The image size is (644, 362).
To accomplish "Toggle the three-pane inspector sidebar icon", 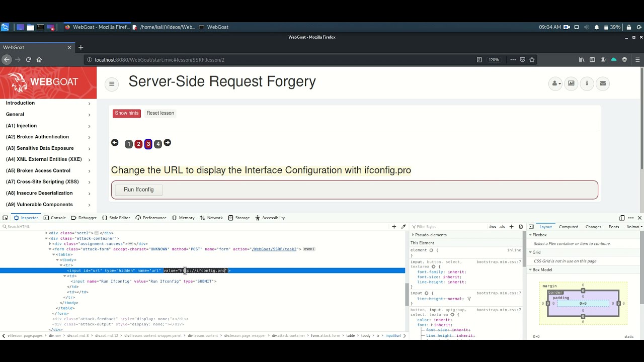I will click(531, 227).
